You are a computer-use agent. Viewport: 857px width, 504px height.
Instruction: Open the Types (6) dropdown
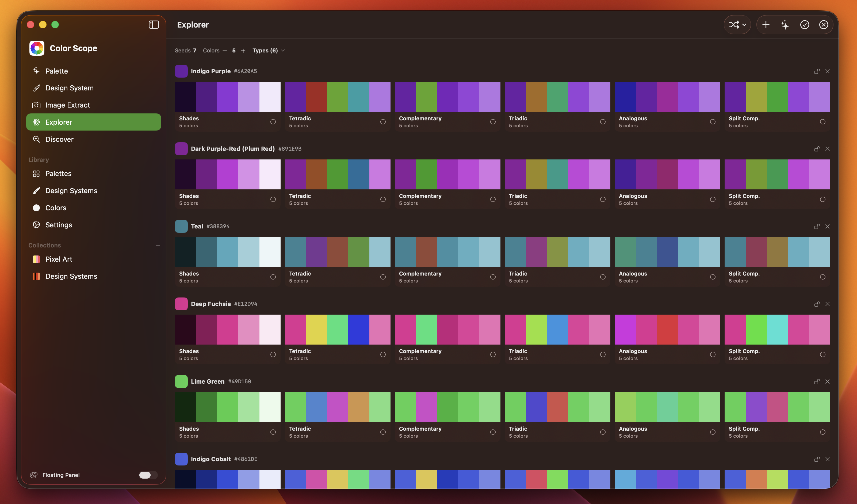pyautogui.click(x=268, y=50)
